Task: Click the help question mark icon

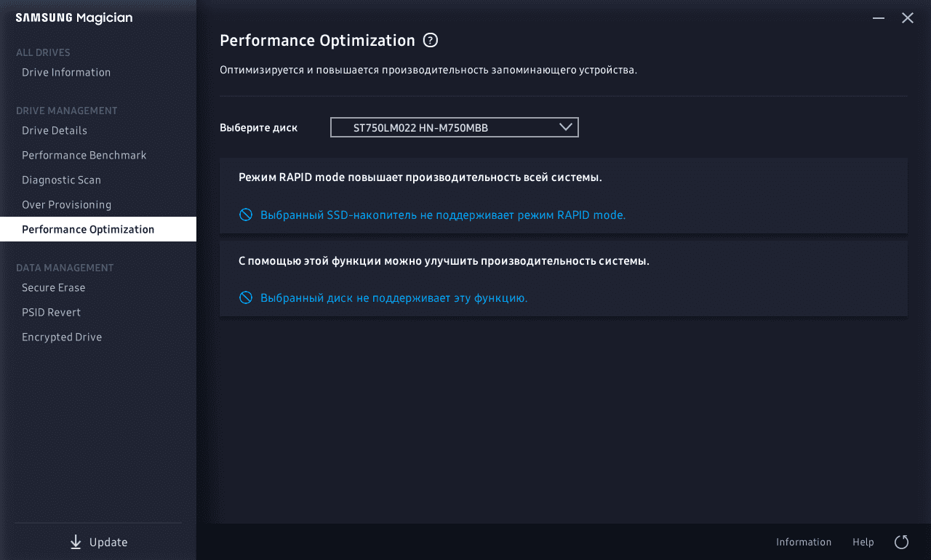Action: 431,40
